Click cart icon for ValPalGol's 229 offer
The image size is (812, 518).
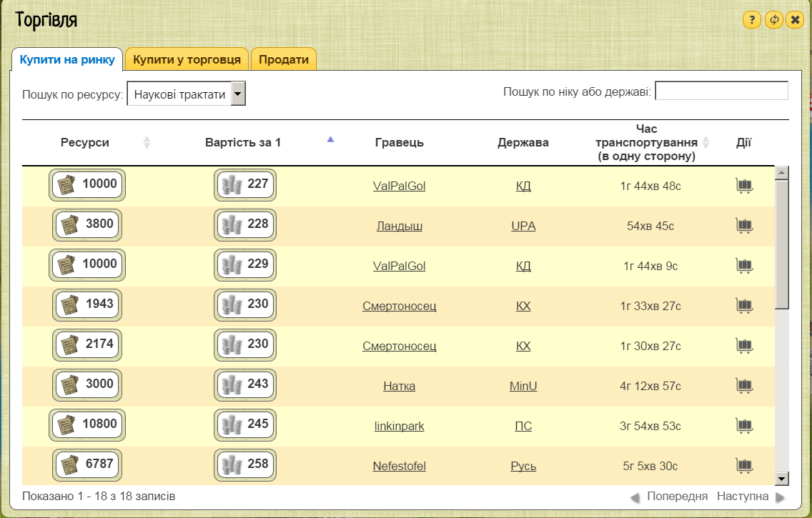[744, 266]
